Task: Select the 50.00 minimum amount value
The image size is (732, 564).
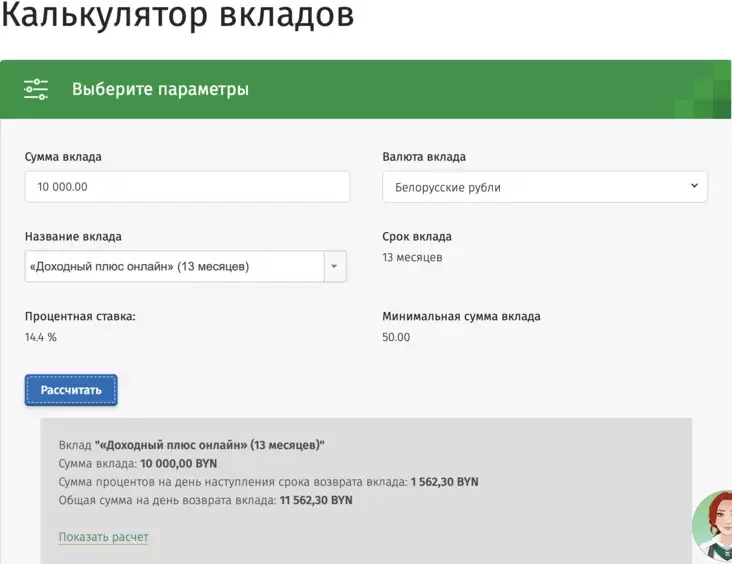Action: (x=396, y=337)
